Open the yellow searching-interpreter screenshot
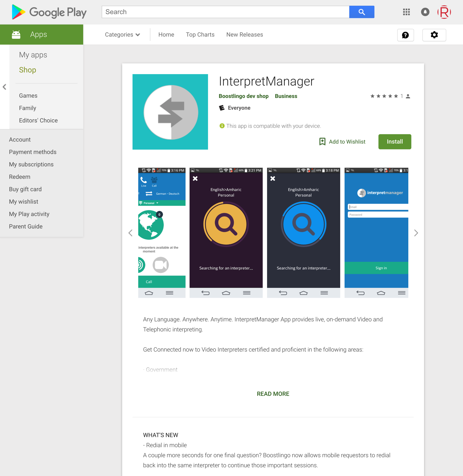The width and height of the screenshot is (463, 476). click(x=226, y=232)
